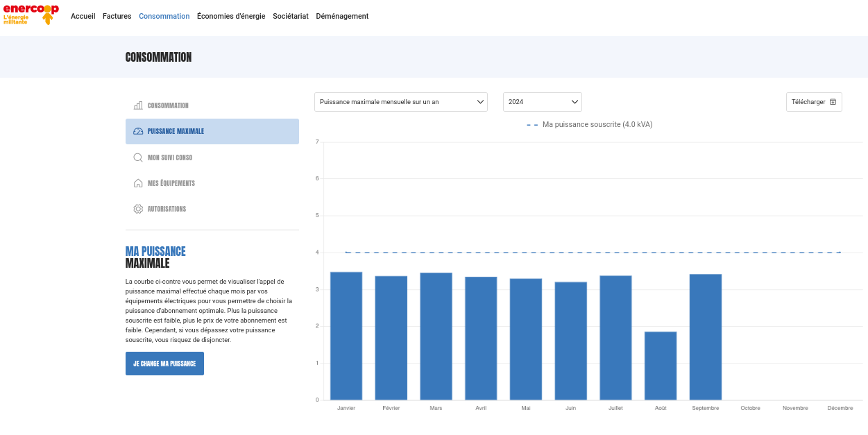868x435 pixels.
Task: Click the Décembre axis label
Action: click(x=840, y=408)
